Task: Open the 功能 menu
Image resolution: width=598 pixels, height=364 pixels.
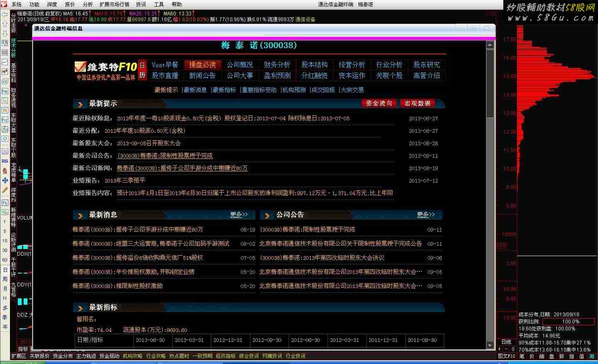Action: (x=34, y=4)
